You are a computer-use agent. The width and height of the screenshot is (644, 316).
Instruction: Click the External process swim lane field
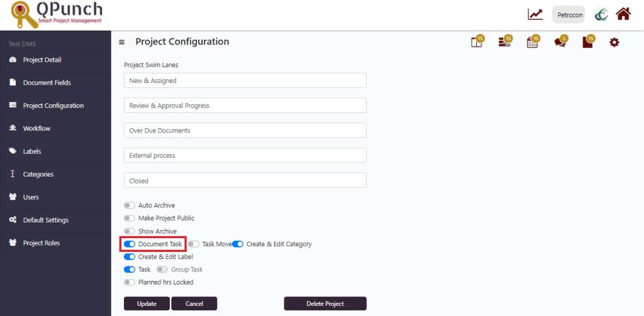pyautogui.click(x=245, y=156)
